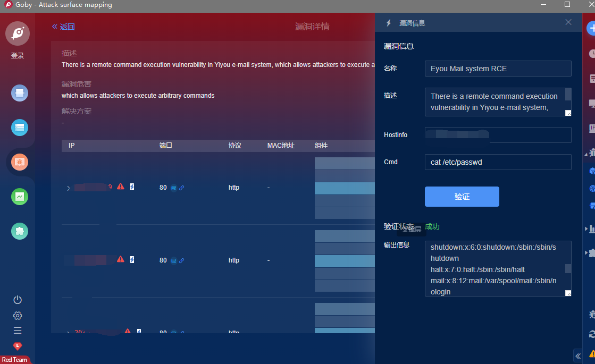This screenshot has width=595, height=364.
Task: Open the hamburger menu in sidebar
Action: coord(18,330)
